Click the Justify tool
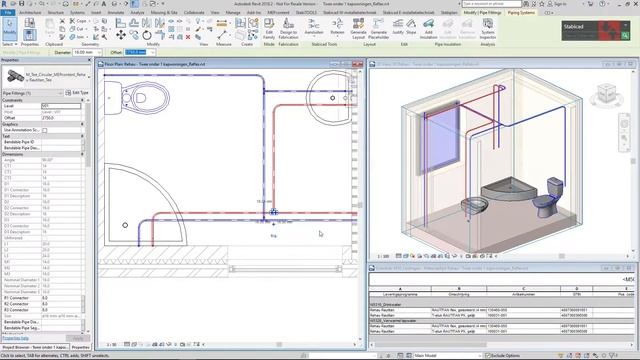640x360 pixels. tap(398, 27)
